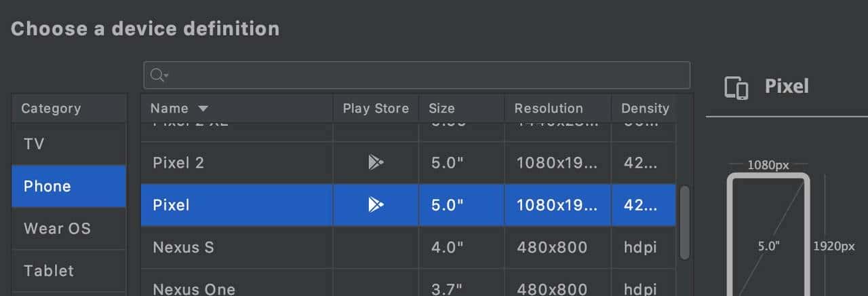Open the search options dropdown arrow
This screenshot has width=868, height=296.
pyautogui.click(x=166, y=76)
